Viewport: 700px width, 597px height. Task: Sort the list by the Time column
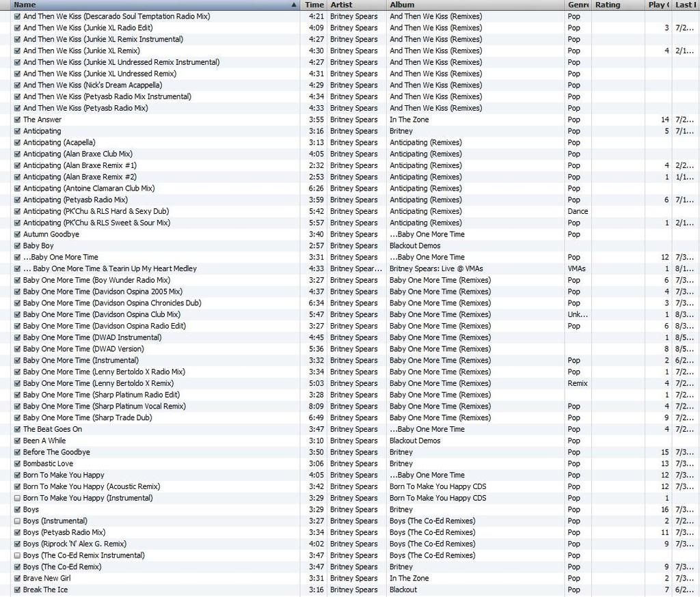pos(314,5)
